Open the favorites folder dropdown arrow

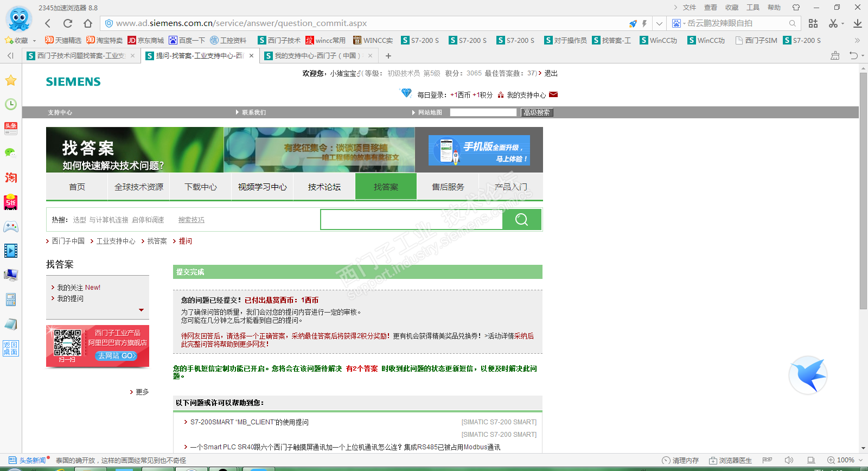pos(34,41)
